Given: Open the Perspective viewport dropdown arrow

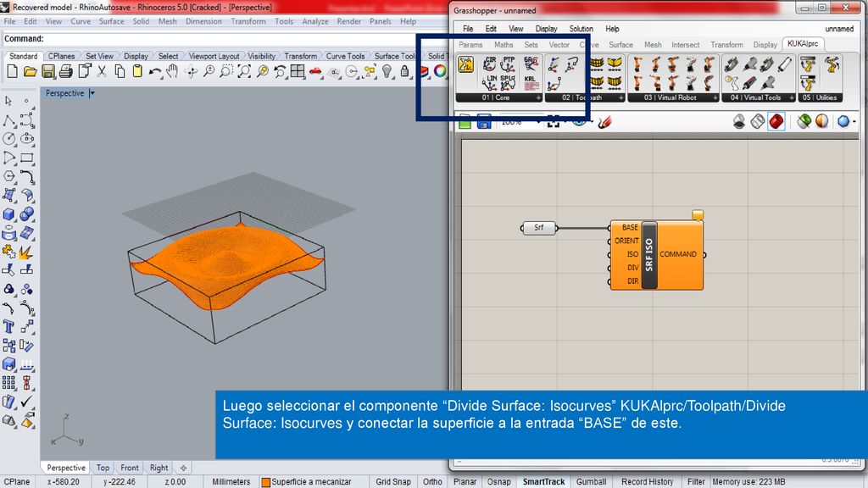Looking at the screenshot, I should point(92,93).
